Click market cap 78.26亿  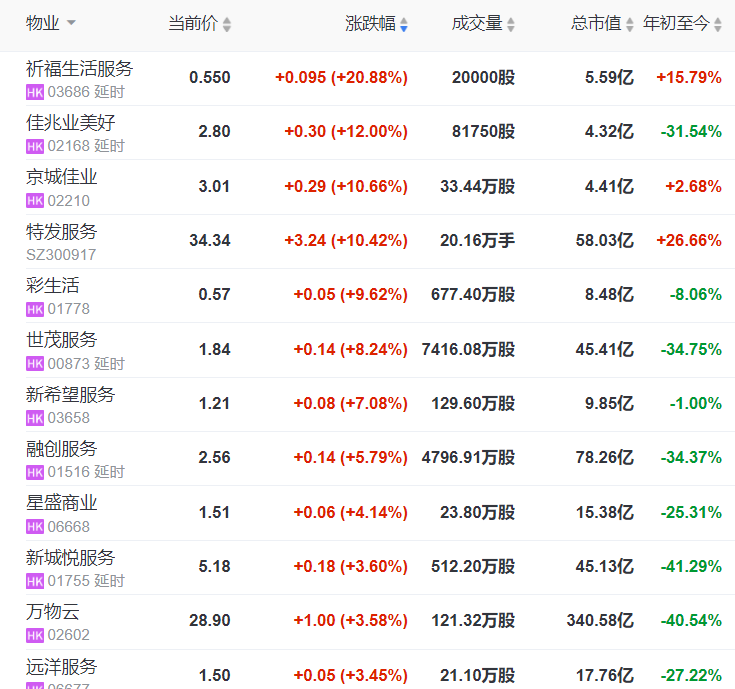click(605, 457)
